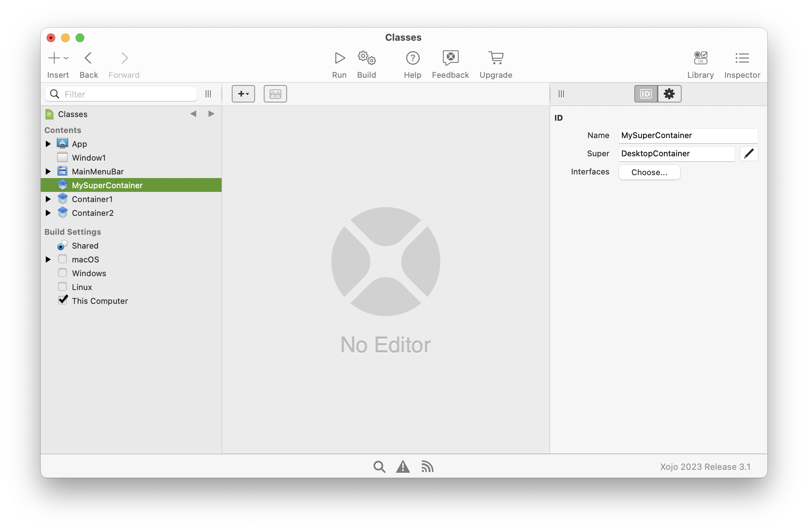Send Feedback to Xojo
Screen dimensions: 808x532
[450, 64]
